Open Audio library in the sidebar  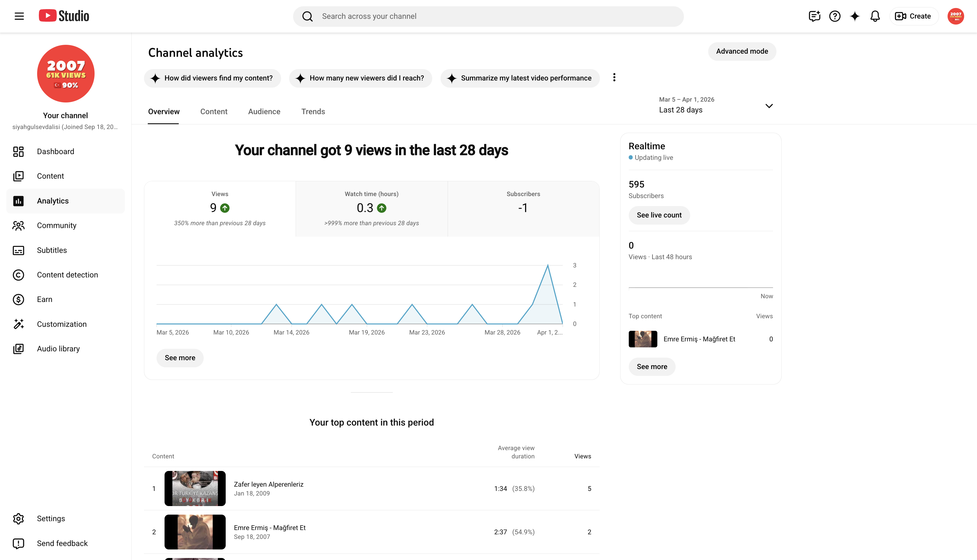pos(65,349)
